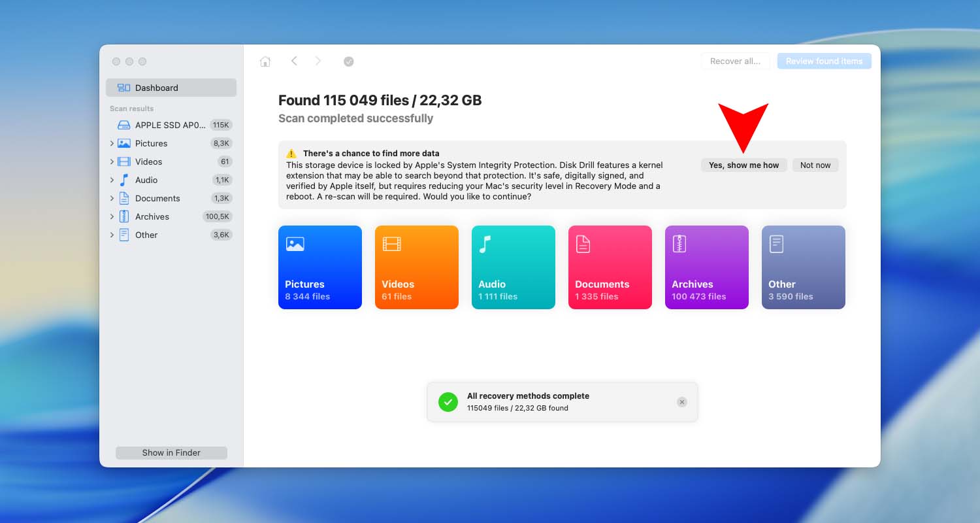Click the 115K badge on the drive
The height and width of the screenshot is (523, 980).
(221, 125)
